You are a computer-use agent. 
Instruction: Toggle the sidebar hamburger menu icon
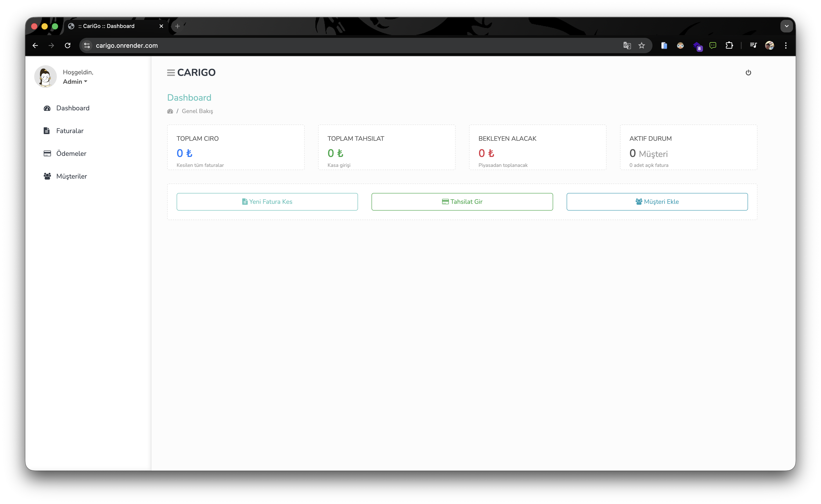pyautogui.click(x=171, y=73)
